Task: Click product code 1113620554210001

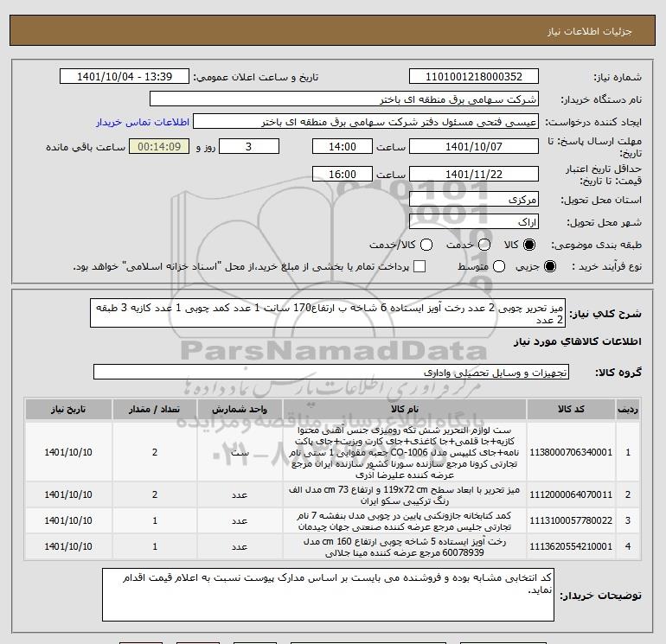Action: click(x=571, y=546)
